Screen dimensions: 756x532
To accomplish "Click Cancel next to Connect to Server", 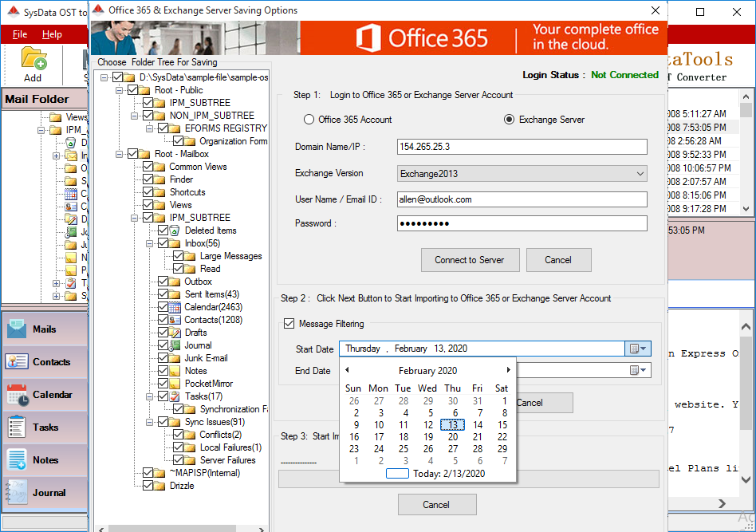I will (558, 260).
